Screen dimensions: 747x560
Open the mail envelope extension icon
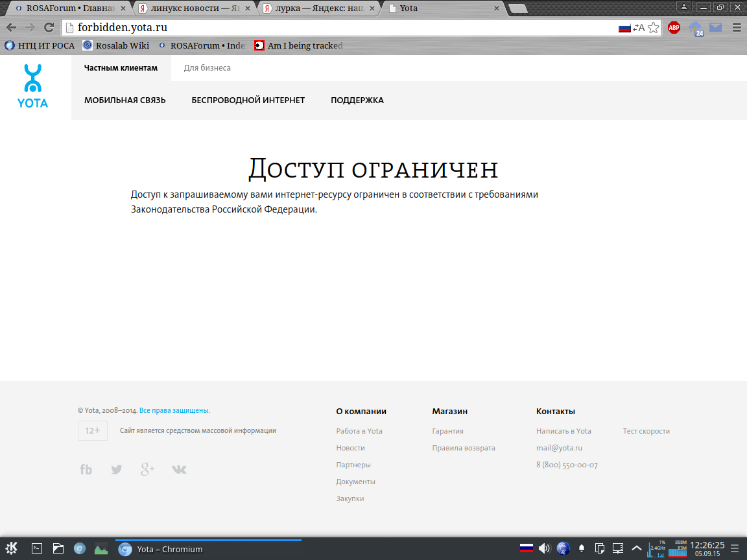(716, 28)
